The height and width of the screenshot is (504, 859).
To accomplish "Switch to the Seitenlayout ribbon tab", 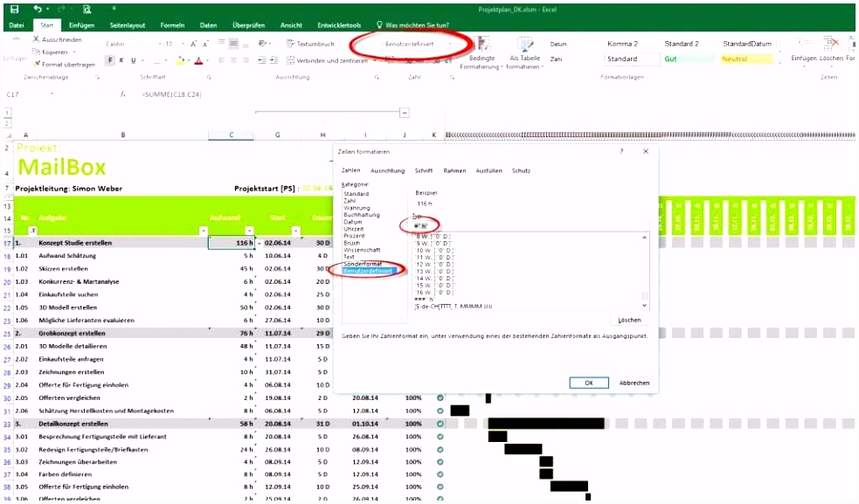I will (x=127, y=25).
